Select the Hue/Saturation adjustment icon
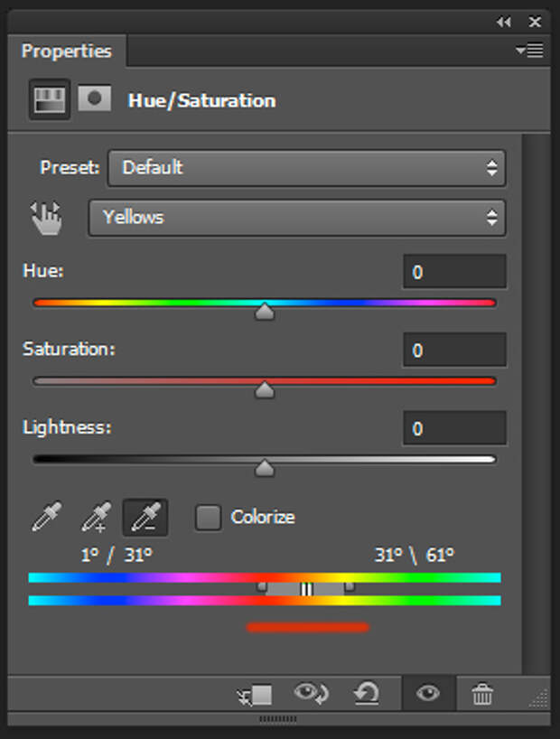Viewport: 560px width, 739px height. tap(50, 99)
